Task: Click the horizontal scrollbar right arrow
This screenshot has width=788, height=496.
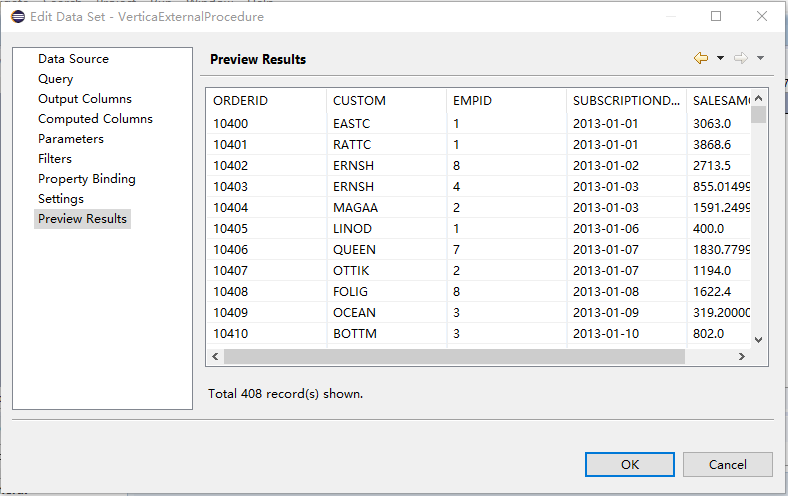Action: [x=741, y=357]
